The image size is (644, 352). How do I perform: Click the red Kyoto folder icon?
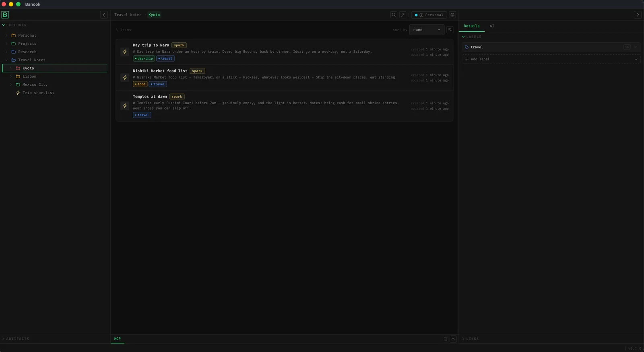(x=18, y=68)
